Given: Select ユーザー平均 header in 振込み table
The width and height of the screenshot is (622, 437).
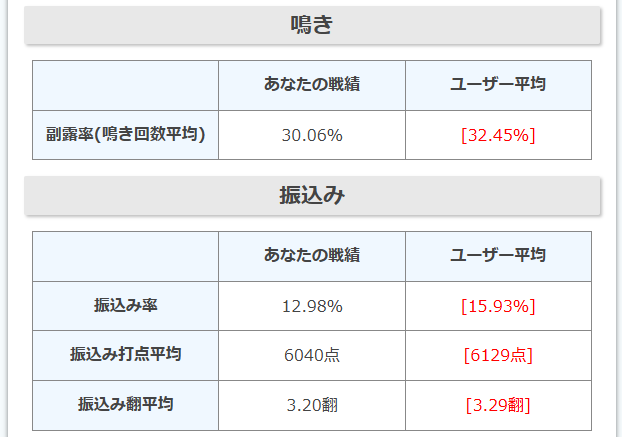Looking at the screenshot, I should tap(498, 256).
